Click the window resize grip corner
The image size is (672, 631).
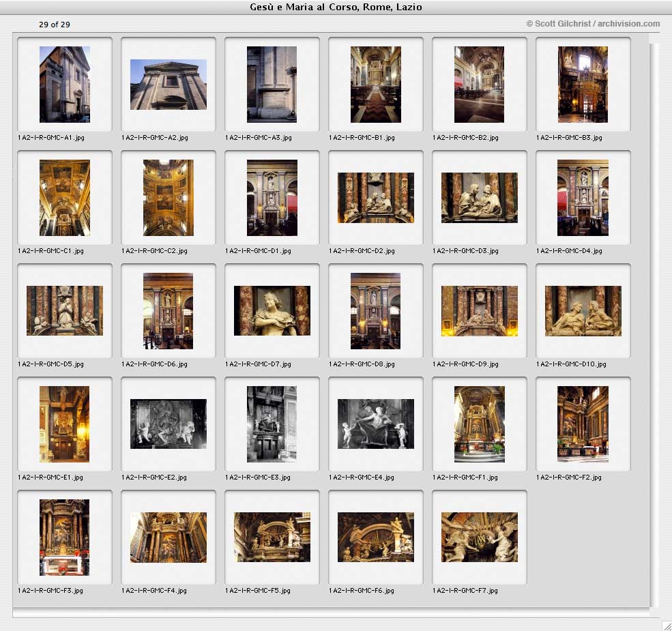pos(667,626)
